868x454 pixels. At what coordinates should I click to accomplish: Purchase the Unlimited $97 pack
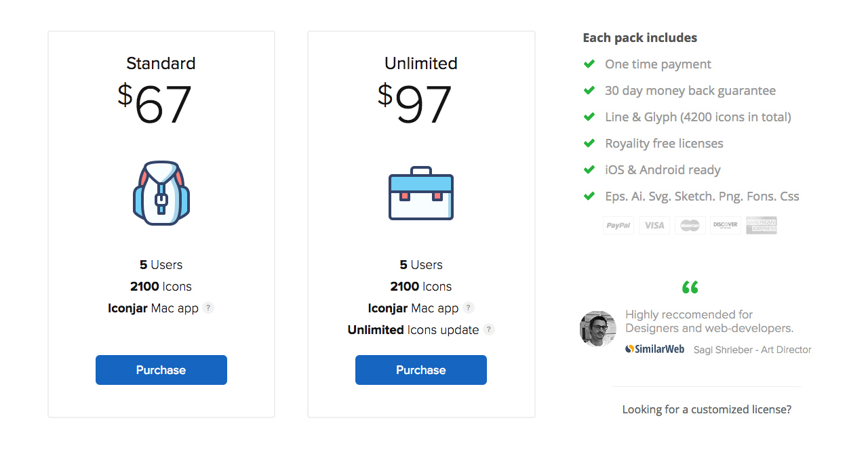[421, 370]
